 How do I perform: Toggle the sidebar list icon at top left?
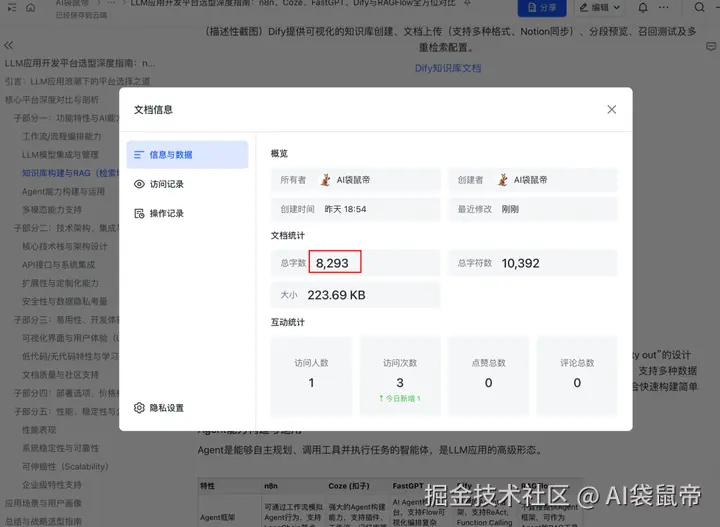[12, 7]
